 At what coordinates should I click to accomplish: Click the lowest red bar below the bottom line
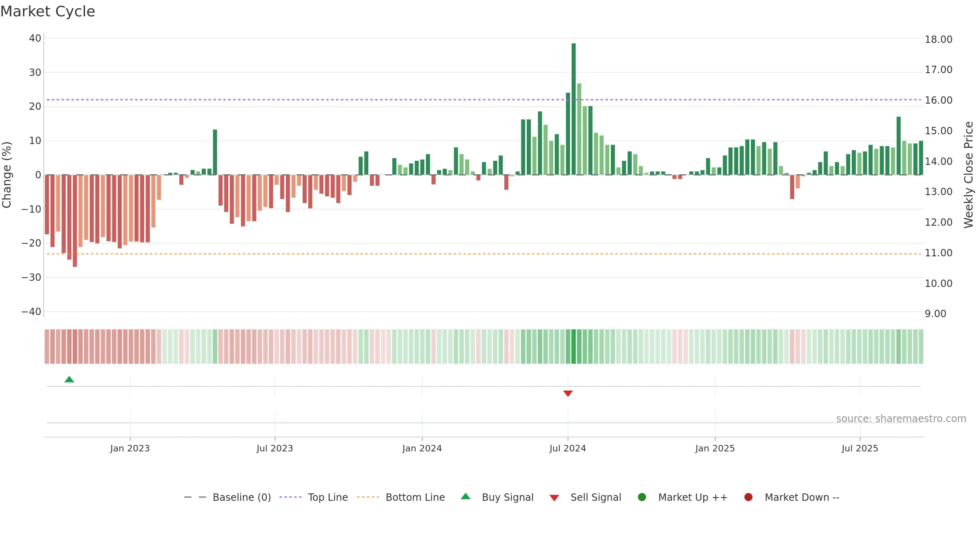75,221
